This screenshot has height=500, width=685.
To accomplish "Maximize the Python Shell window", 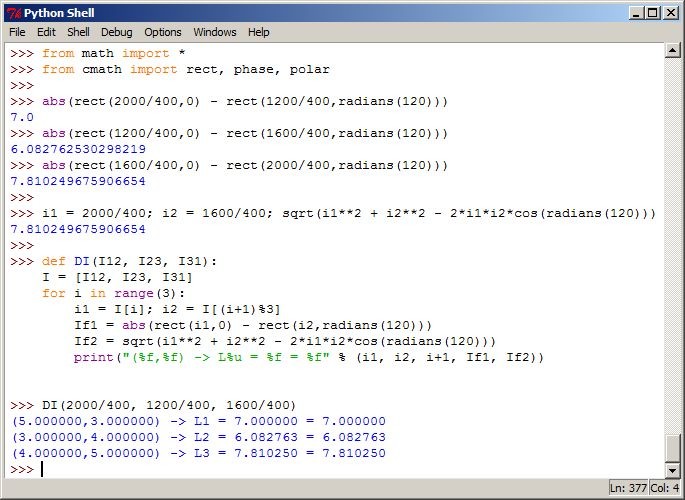I will (x=652, y=13).
